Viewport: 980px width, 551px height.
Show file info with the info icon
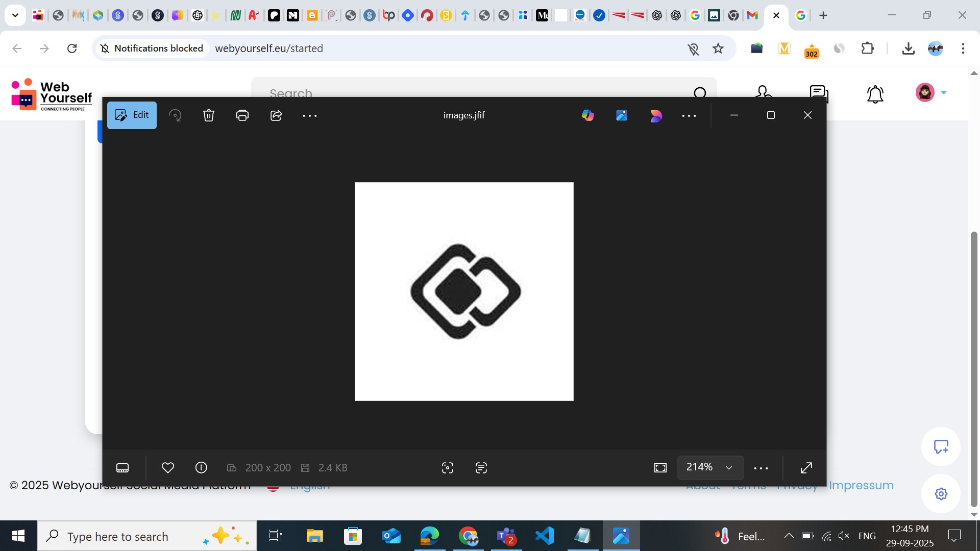pos(201,468)
